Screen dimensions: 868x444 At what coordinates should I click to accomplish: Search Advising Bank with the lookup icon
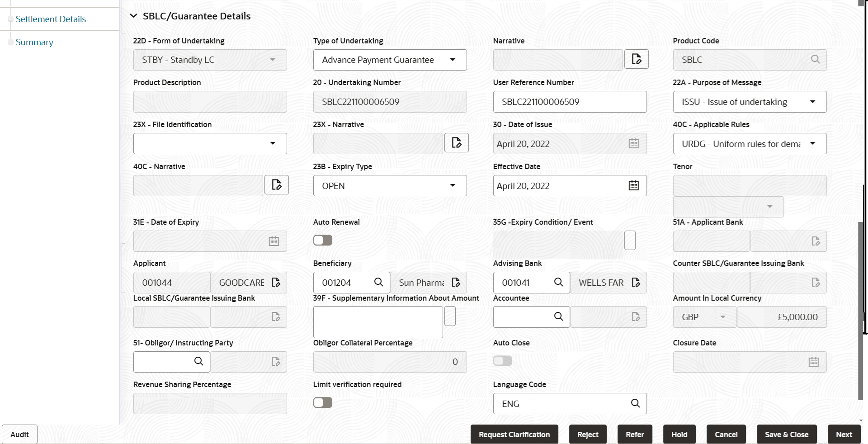(x=558, y=282)
